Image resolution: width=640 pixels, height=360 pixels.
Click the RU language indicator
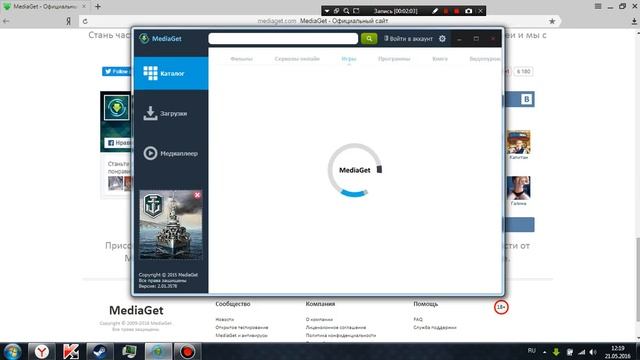point(531,351)
